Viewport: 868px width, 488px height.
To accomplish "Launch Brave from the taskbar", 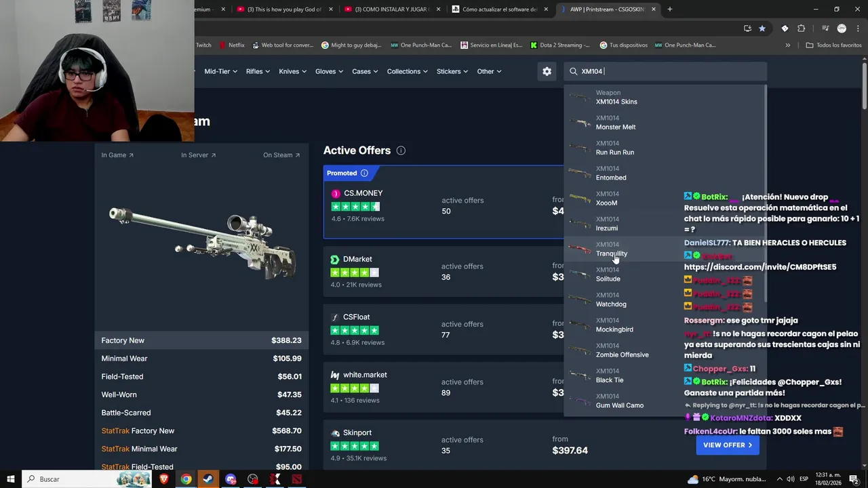I will [x=163, y=479].
